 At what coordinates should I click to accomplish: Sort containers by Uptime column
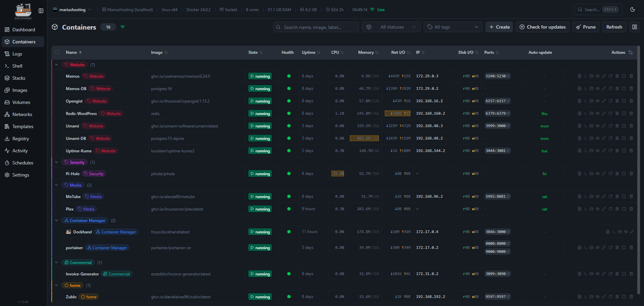click(311, 53)
